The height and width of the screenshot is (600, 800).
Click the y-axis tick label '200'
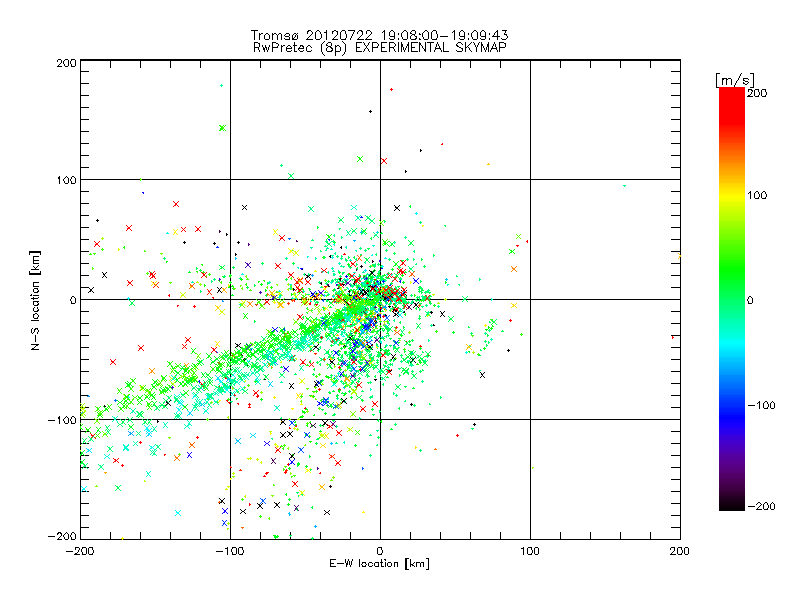coord(66,63)
